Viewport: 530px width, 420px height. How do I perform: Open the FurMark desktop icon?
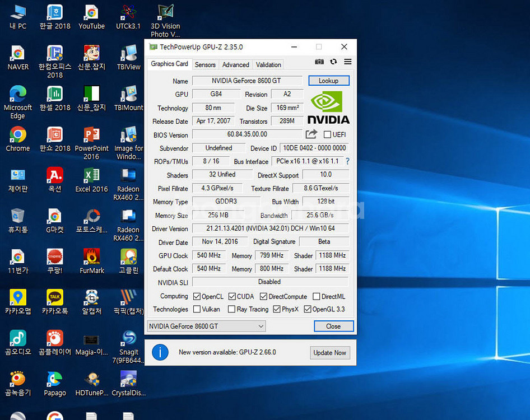[x=91, y=261]
